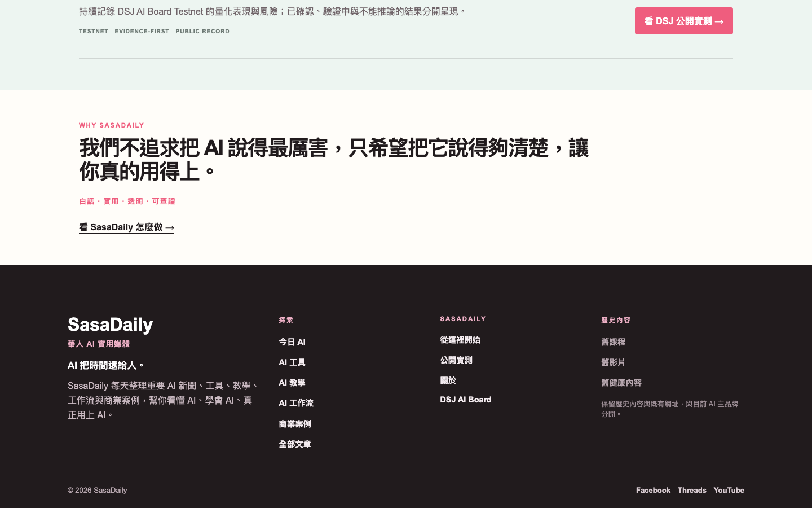Click the 持續記錄 DSJ AI Board Testnet description
Viewport: 812px width, 508px height.
pos(273,11)
